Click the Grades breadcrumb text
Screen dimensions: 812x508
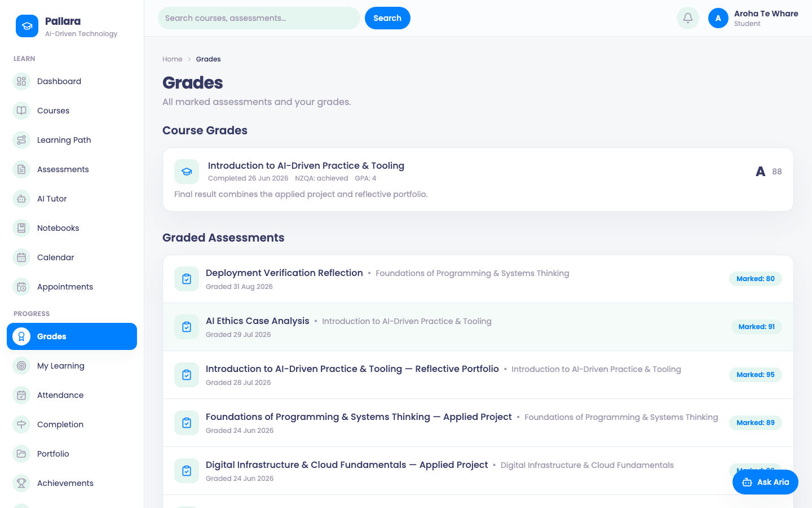(208, 59)
